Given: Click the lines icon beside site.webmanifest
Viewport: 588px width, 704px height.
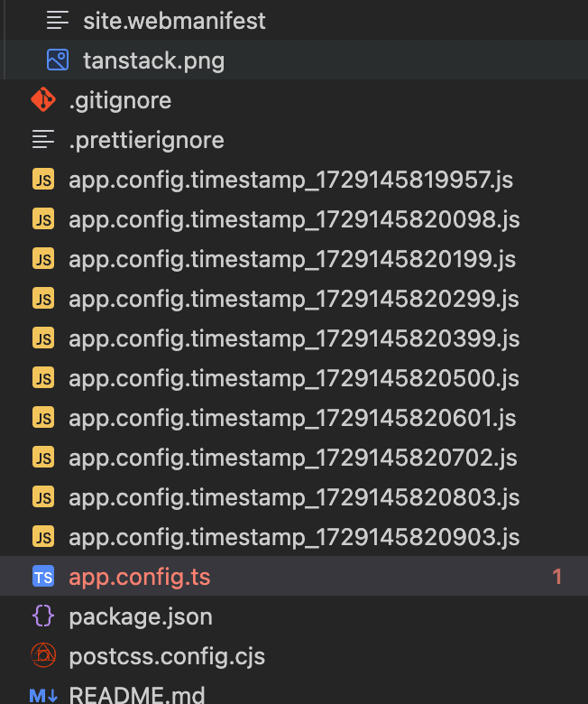Looking at the screenshot, I should click(58, 21).
